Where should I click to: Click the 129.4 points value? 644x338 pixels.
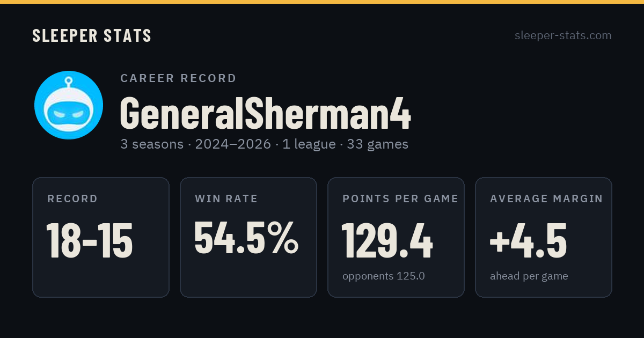pyautogui.click(x=387, y=241)
